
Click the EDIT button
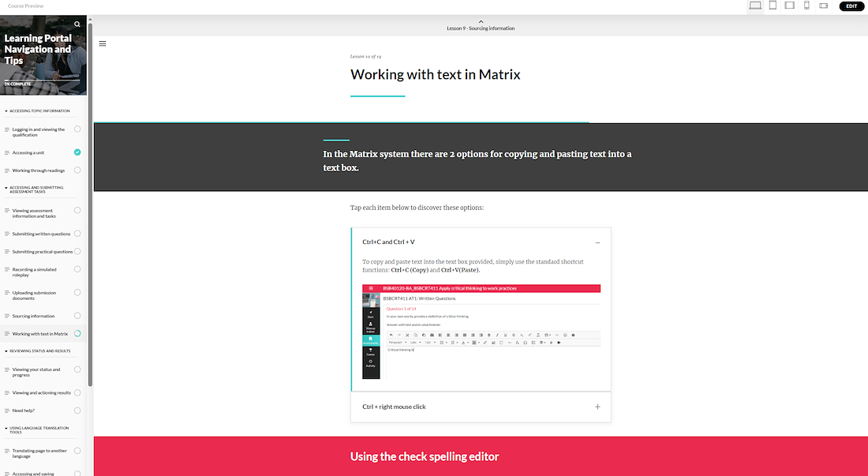(x=851, y=6)
